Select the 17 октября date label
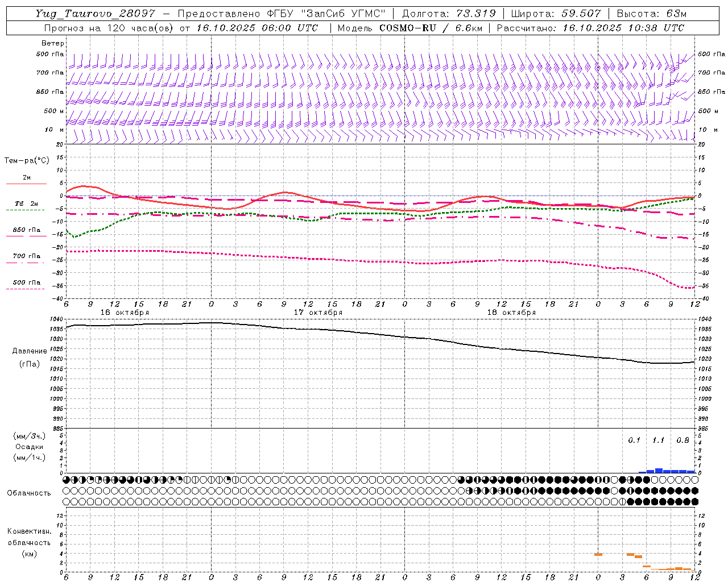728x582 pixels. tap(318, 313)
